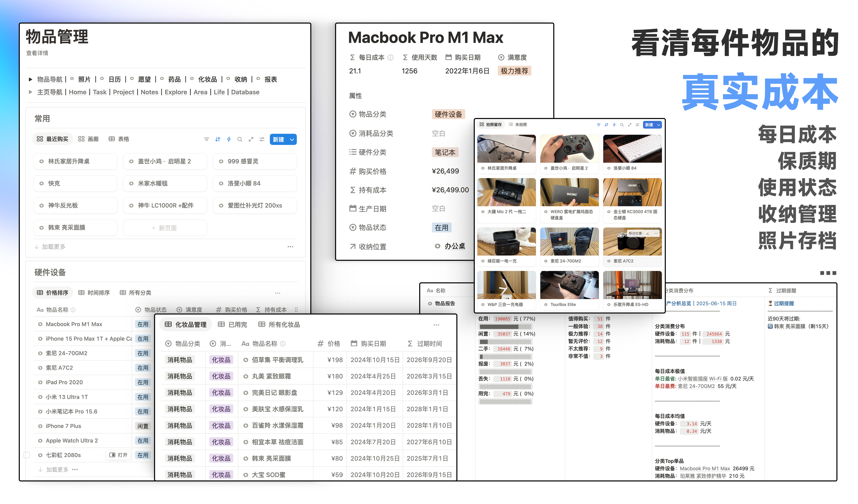Click sort icon in the photo gallery toolbar
The image size is (858, 504).
[x=606, y=125]
